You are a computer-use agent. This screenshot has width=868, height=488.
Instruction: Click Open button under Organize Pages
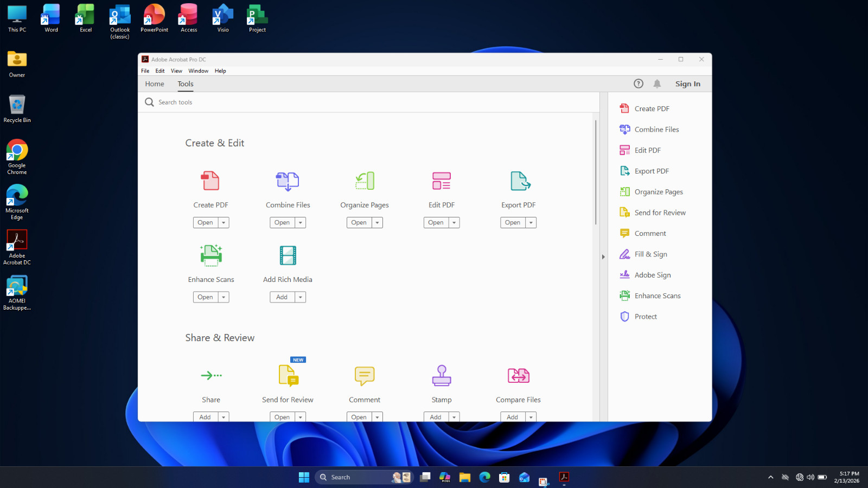tap(360, 223)
